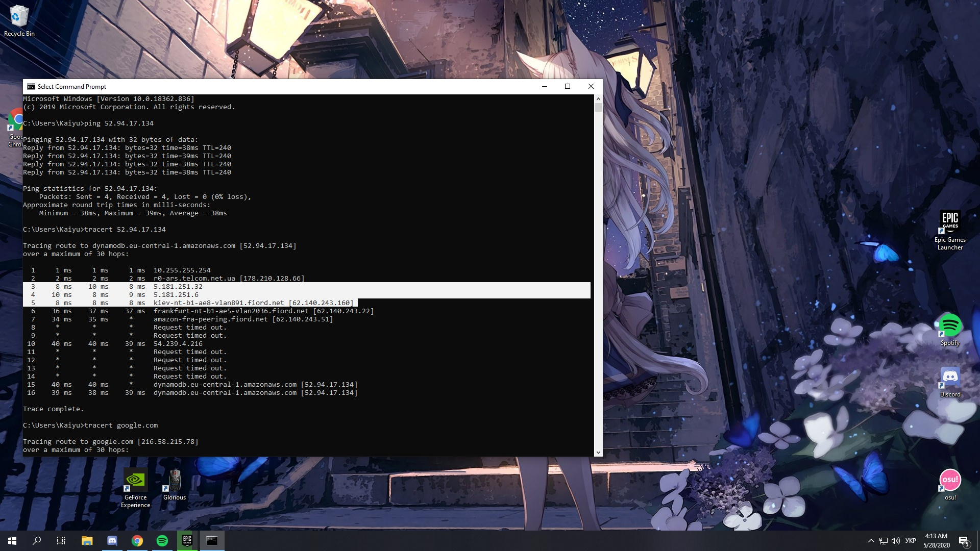Click hop address 10.255.255.254
980x551 pixels.
[182, 270]
